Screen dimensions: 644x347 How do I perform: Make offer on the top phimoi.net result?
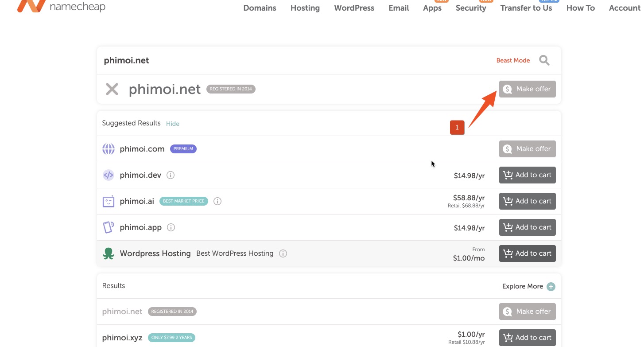pos(527,89)
